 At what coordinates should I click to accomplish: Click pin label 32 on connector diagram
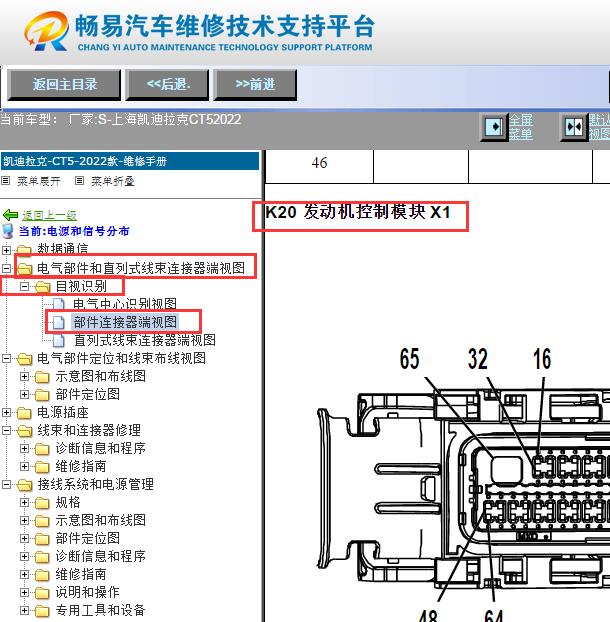point(478,359)
